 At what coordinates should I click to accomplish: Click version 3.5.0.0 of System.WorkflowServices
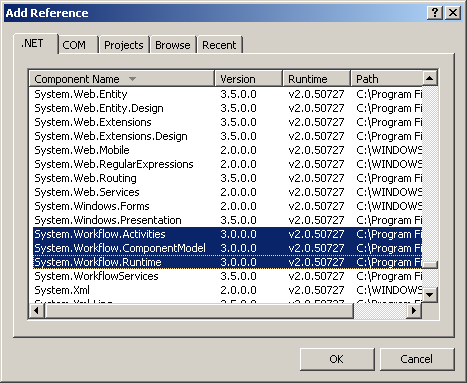pos(238,276)
